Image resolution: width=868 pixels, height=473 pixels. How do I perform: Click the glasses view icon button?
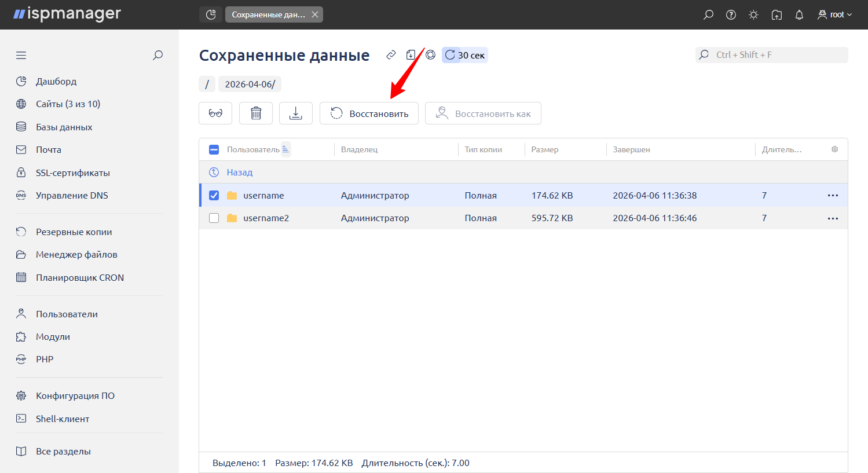point(215,113)
